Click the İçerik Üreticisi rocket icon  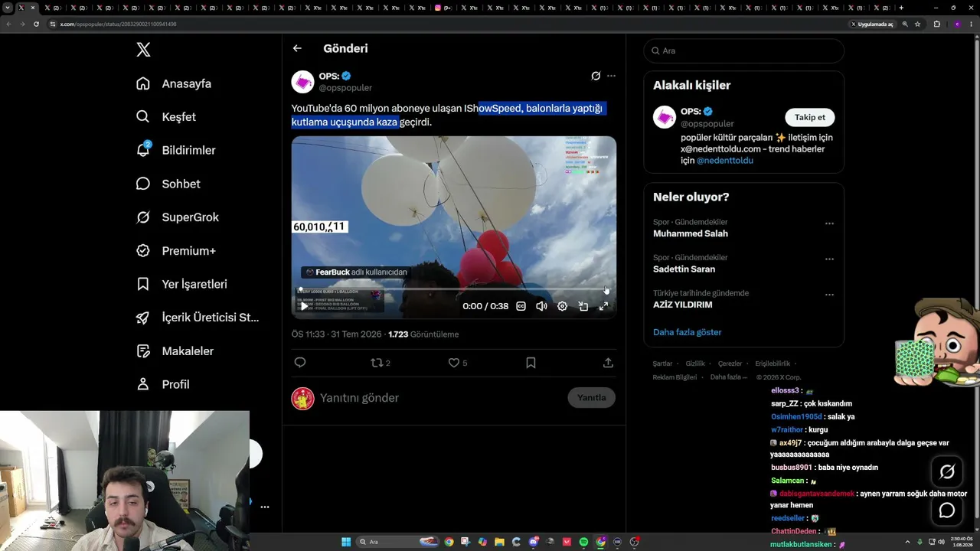(143, 318)
